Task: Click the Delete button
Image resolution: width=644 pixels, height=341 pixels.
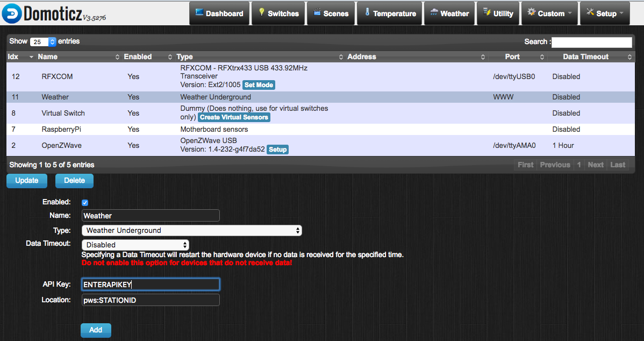Action: point(74,181)
